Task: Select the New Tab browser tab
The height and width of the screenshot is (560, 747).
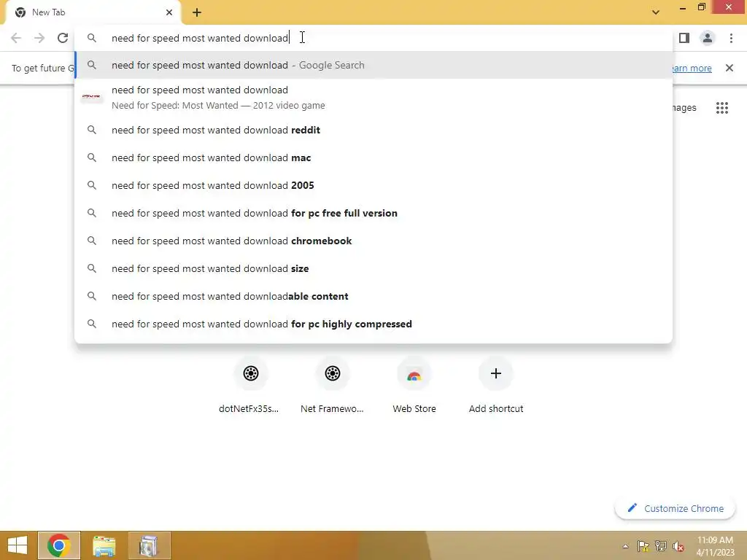Action: (x=93, y=12)
